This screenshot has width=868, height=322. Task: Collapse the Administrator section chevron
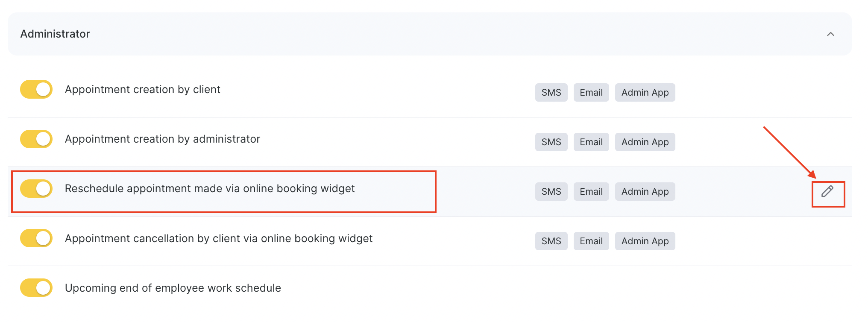tap(830, 34)
